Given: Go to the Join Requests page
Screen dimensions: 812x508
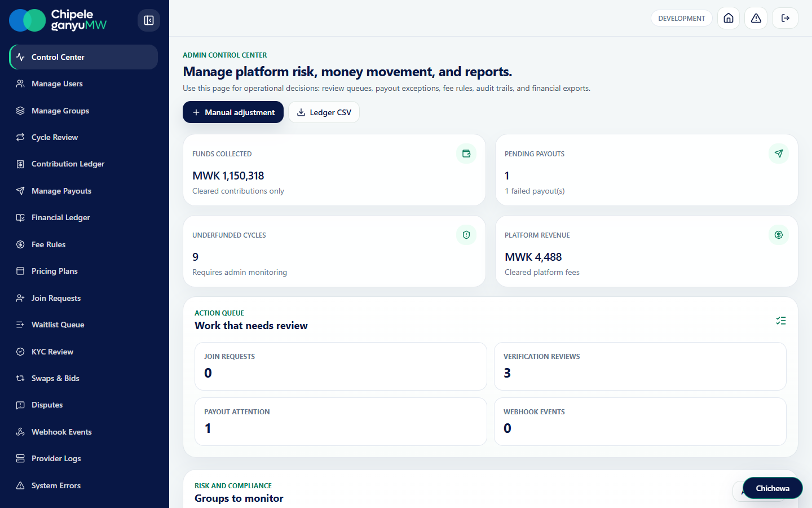Looking at the screenshot, I should pos(83,298).
